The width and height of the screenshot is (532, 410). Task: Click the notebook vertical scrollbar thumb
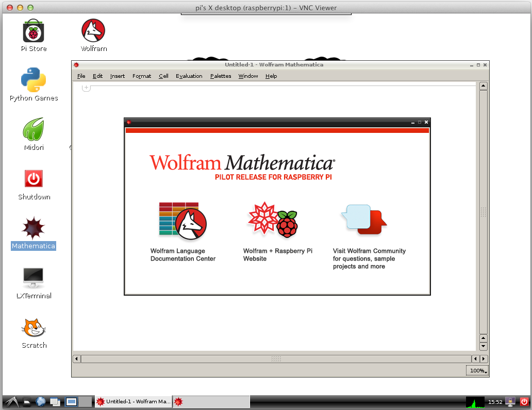pyautogui.click(x=484, y=212)
